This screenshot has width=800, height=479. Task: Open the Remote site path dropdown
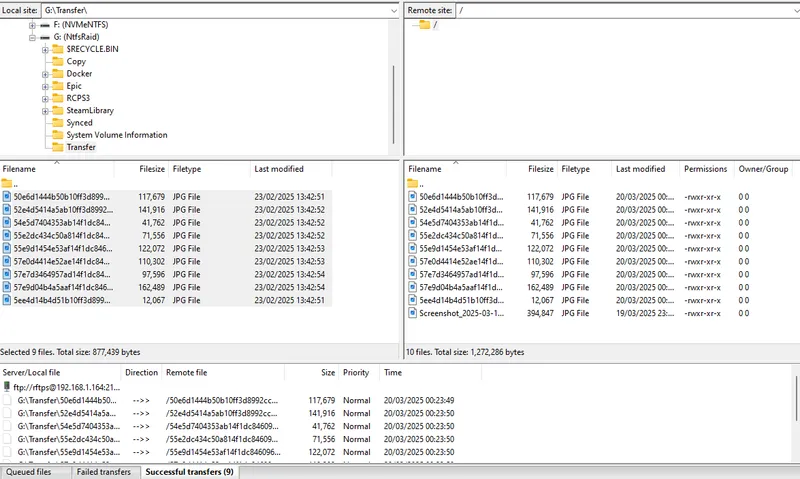tap(797, 10)
